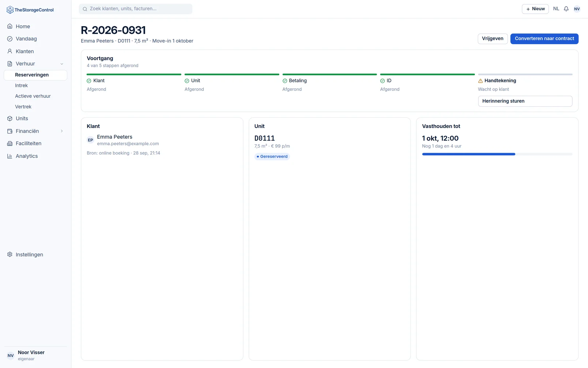Viewport: 588px width, 368px height.
Task: Collapse the Verhuur menu chevron
Action: (x=62, y=64)
